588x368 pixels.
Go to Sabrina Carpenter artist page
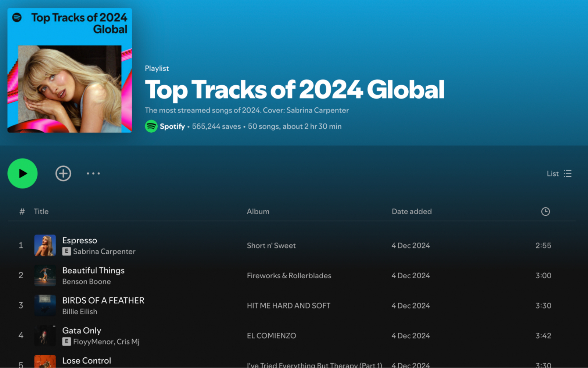coord(104,251)
